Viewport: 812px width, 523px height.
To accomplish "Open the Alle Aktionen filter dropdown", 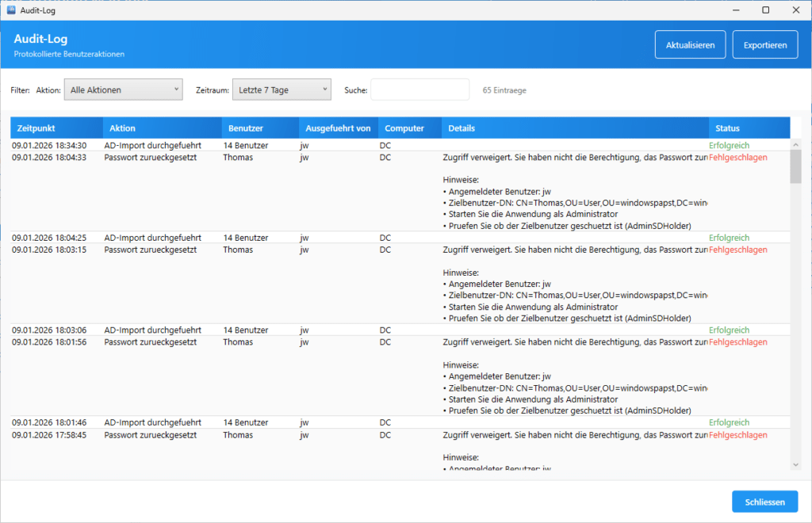I will coord(123,90).
